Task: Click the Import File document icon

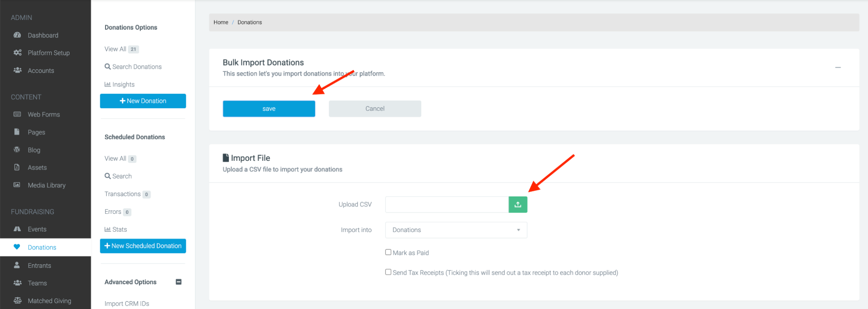Action: 226,158
